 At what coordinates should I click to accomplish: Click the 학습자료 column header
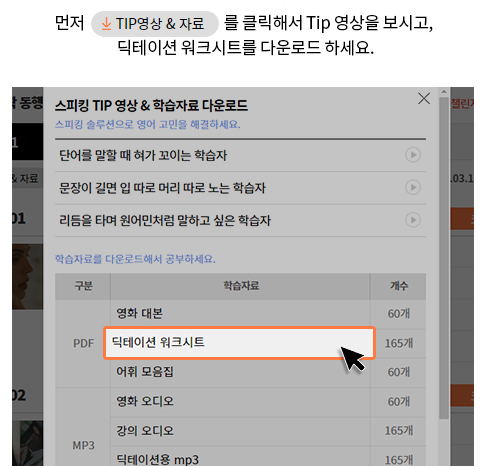pos(240,286)
